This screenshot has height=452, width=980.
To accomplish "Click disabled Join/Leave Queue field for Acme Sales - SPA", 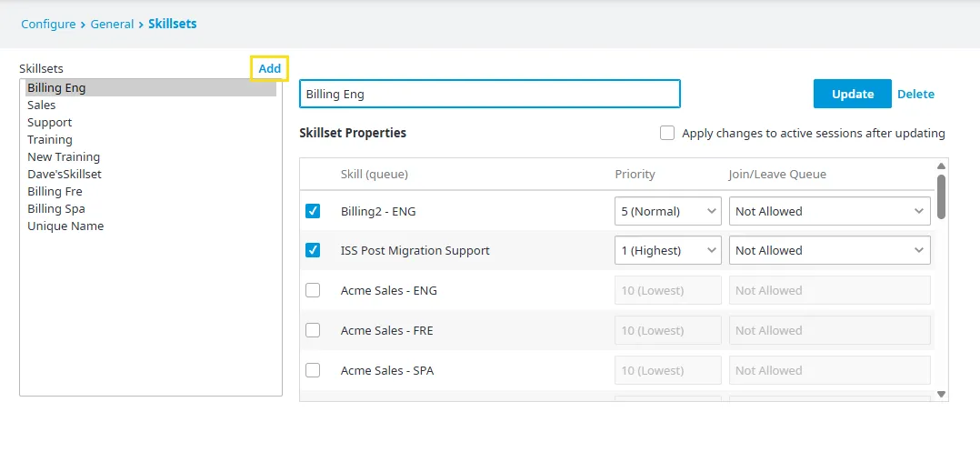I will 830,370.
